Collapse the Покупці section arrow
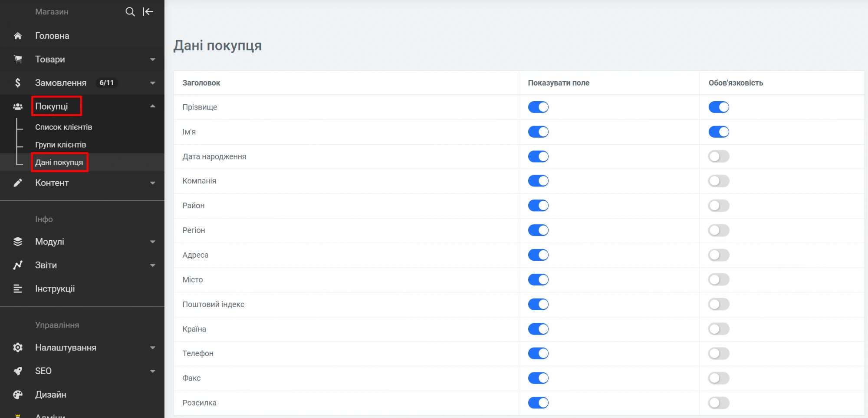The width and height of the screenshot is (868, 418). pyautogui.click(x=152, y=106)
